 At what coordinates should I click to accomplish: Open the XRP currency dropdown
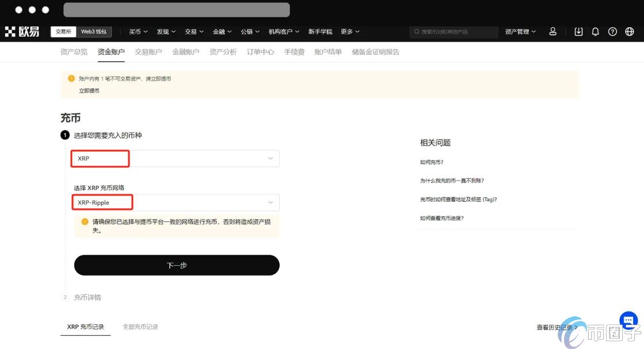coord(176,158)
